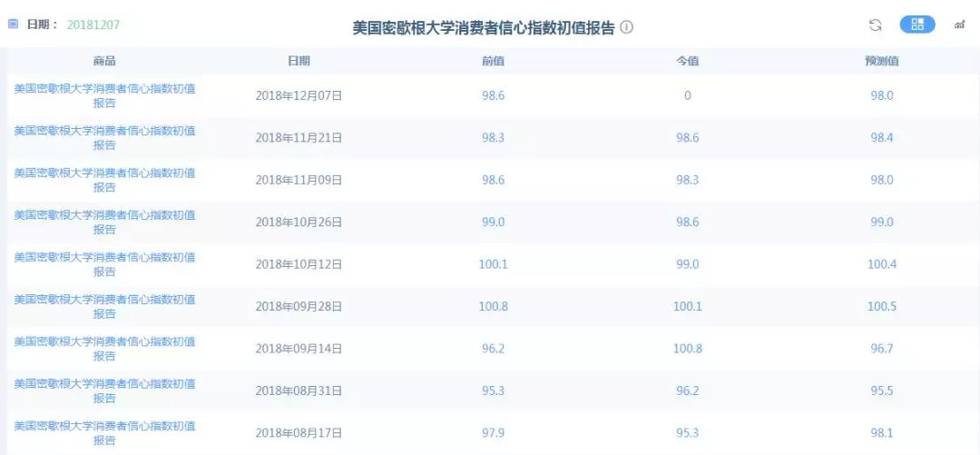Open the report link in the 2018年09月28日 row

tap(104, 306)
